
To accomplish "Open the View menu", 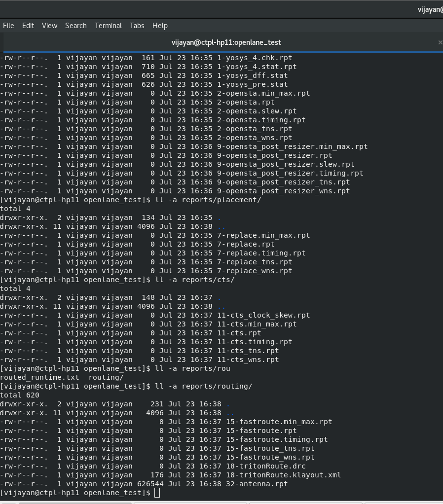I will tap(49, 26).
